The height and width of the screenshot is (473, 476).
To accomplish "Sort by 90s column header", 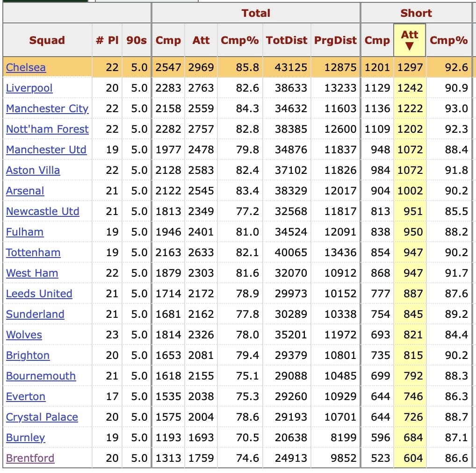I will [137, 40].
